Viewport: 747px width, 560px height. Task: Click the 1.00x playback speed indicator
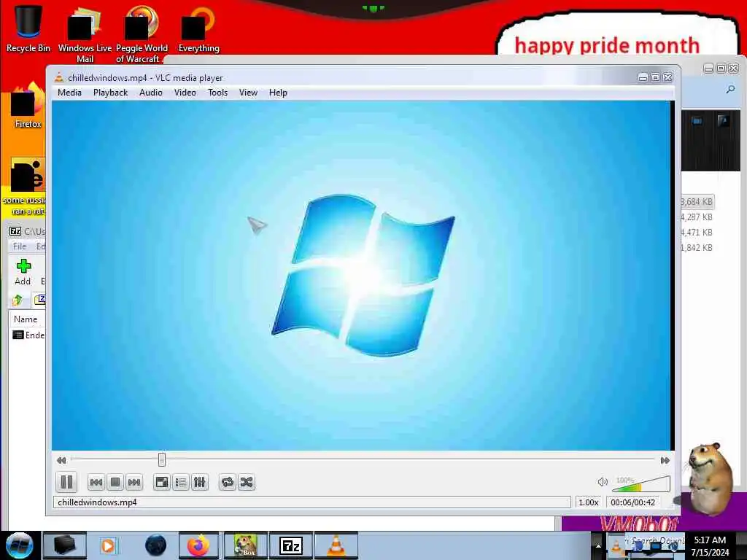coord(589,502)
